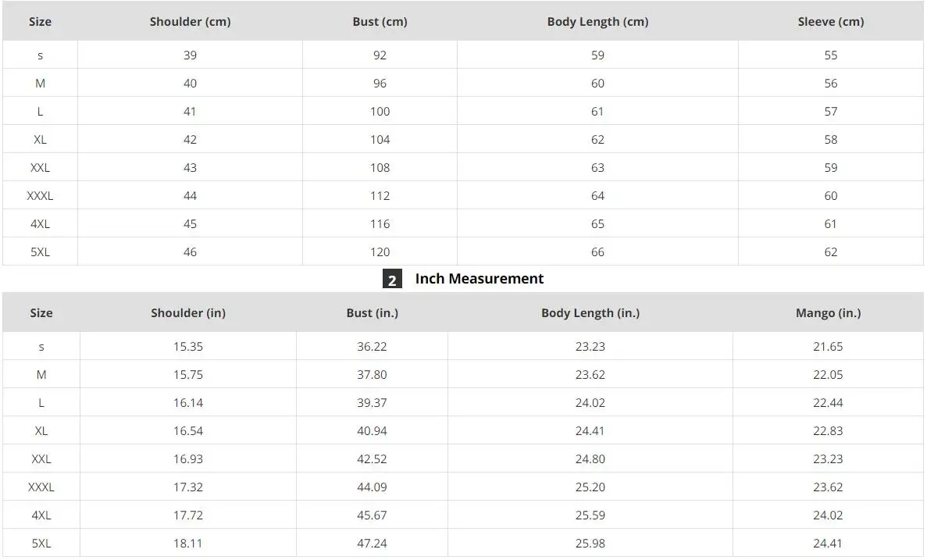The width and height of the screenshot is (927, 560).
Task: Click bust value 108 for size XXL
Action: pos(380,167)
